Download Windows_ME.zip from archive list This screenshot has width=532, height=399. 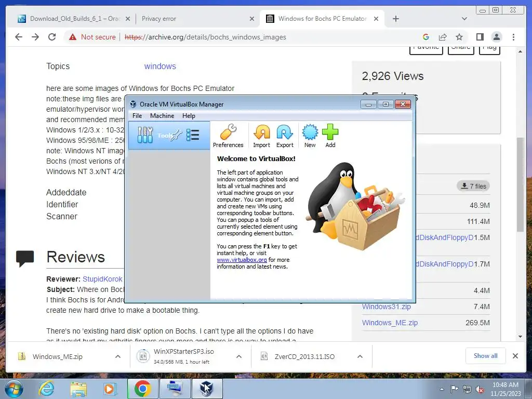390,323
